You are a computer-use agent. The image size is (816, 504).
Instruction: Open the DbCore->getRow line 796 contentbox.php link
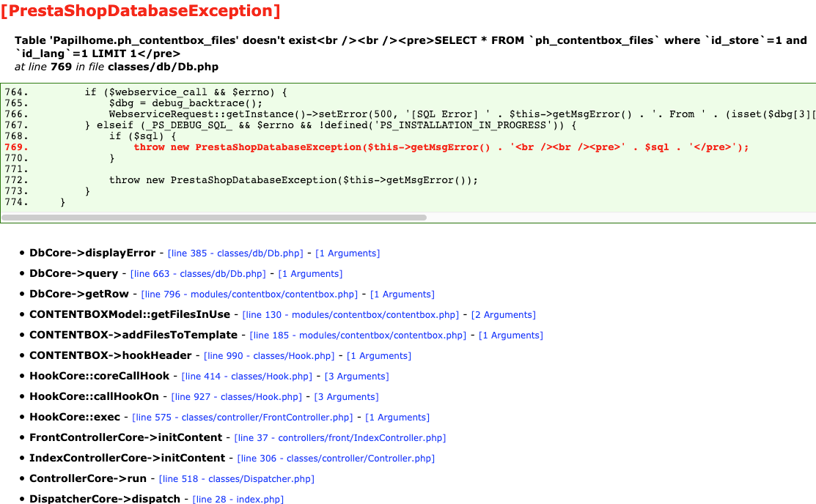249,294
